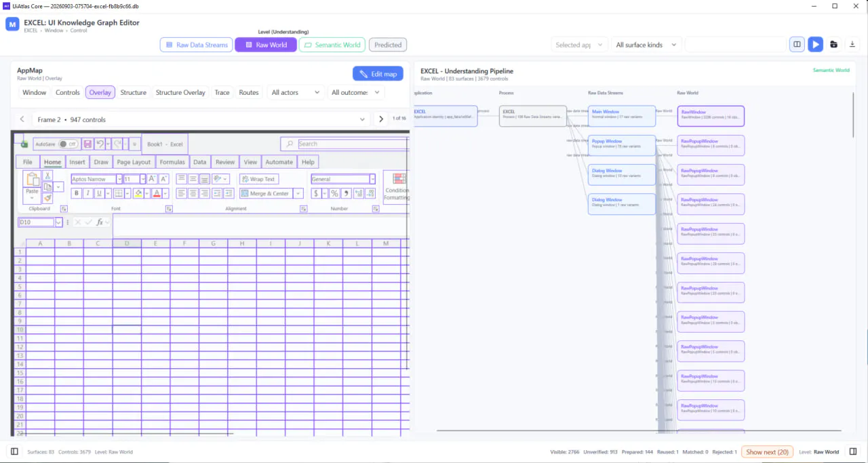Switch to the Structure Overlay view tab

click(x=180, y=92)
